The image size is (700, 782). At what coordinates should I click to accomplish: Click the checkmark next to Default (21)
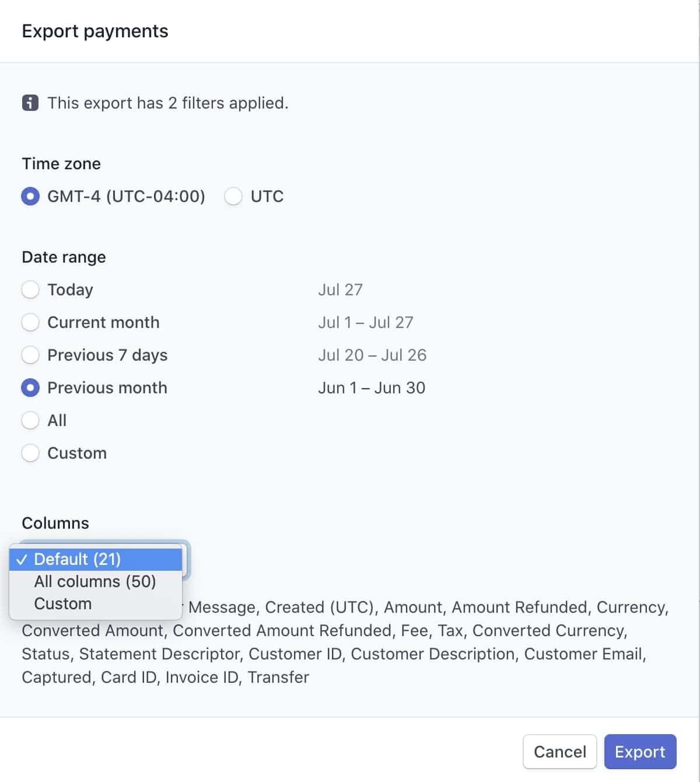pos(22,559)
